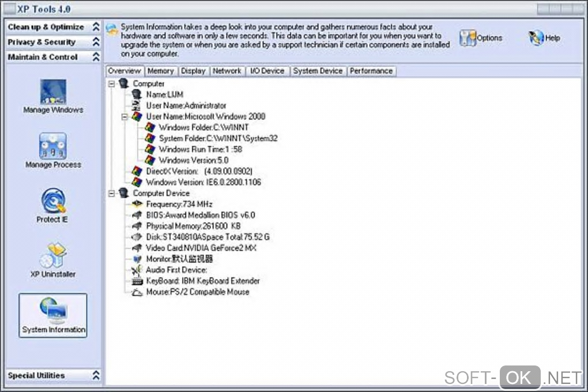Click the Options label
The width and height of the screenshot is (588, 392).
[x=489, y=38]
